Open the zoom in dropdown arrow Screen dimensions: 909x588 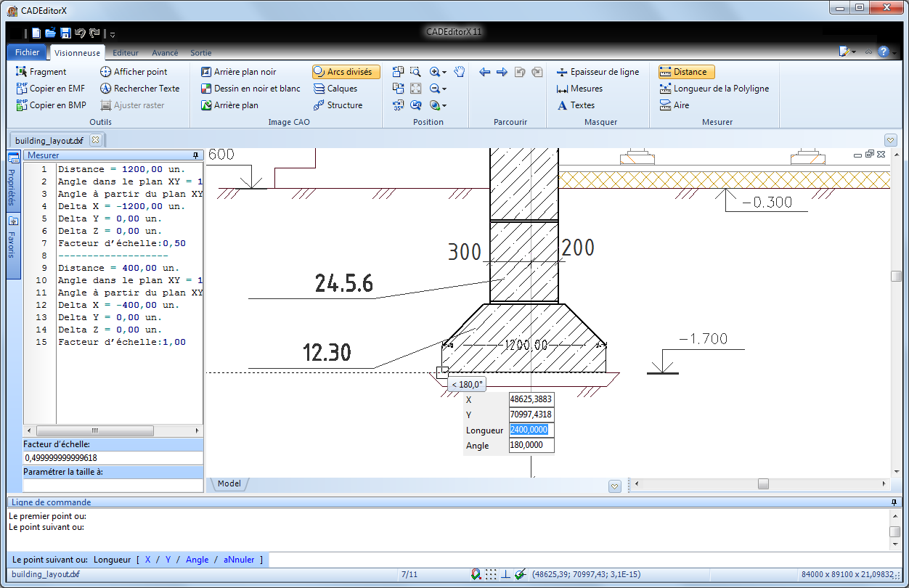point(444,72)
